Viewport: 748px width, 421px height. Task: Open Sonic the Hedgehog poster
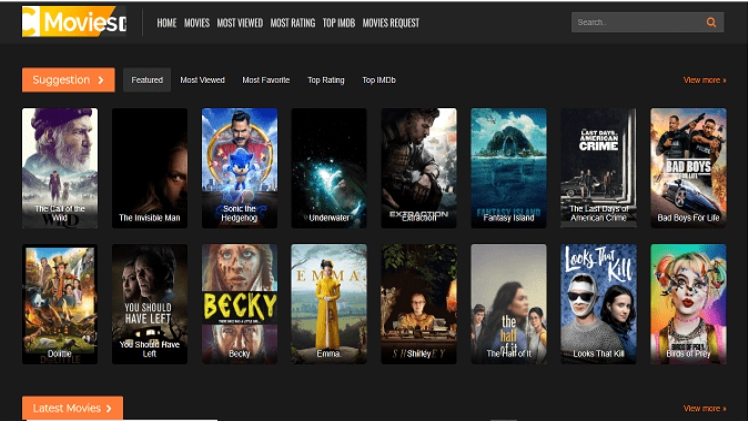coord(239,168)
